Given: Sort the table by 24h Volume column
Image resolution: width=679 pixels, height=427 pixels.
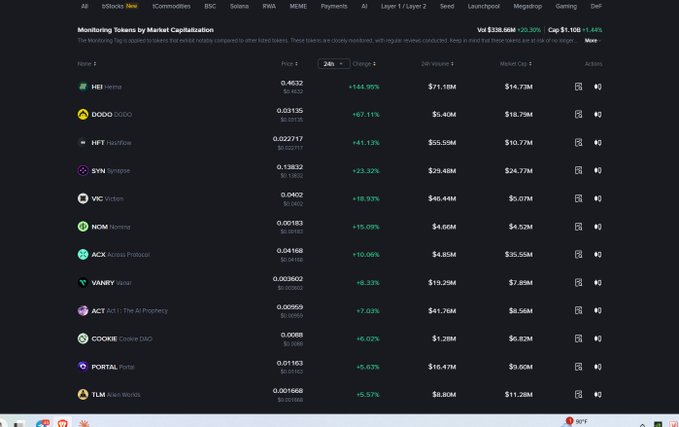Looking at the screenshot, I should pos(437,64).
